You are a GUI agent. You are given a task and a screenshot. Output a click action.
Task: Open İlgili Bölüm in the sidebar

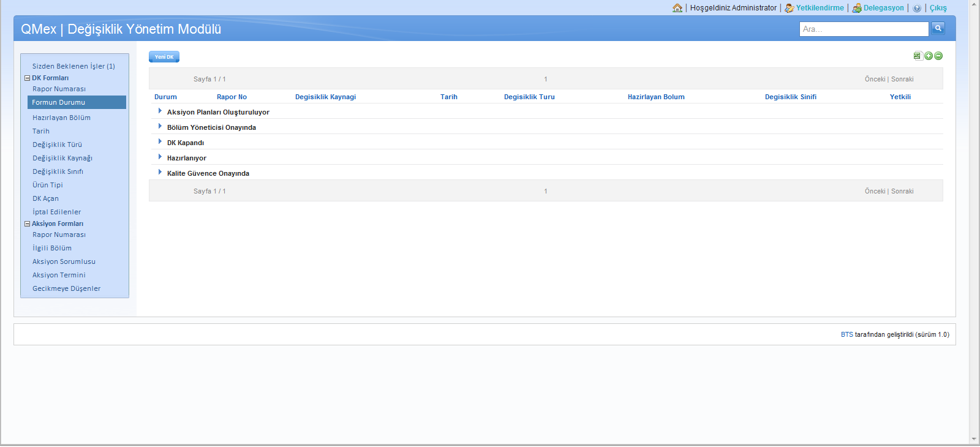tap(52, 248)
